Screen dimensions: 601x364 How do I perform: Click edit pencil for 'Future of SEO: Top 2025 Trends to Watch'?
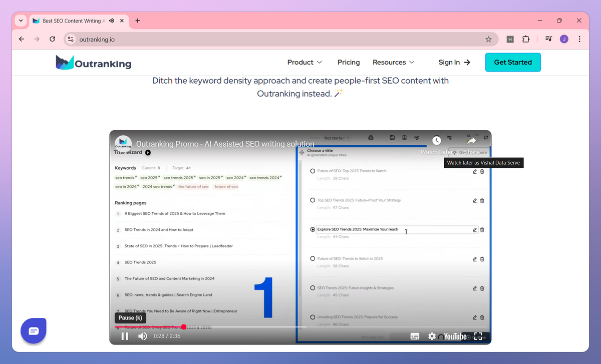point(475,171)
